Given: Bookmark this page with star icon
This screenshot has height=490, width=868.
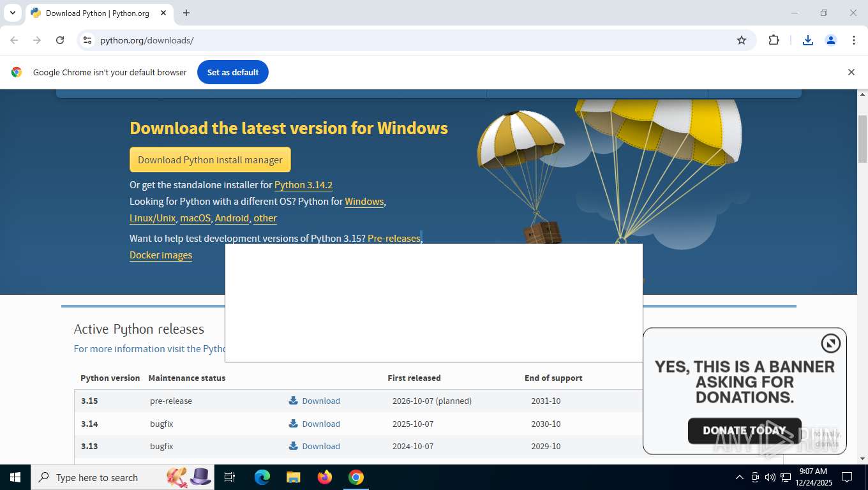Looking at the screenshot, I should click(x=742, y=40).
